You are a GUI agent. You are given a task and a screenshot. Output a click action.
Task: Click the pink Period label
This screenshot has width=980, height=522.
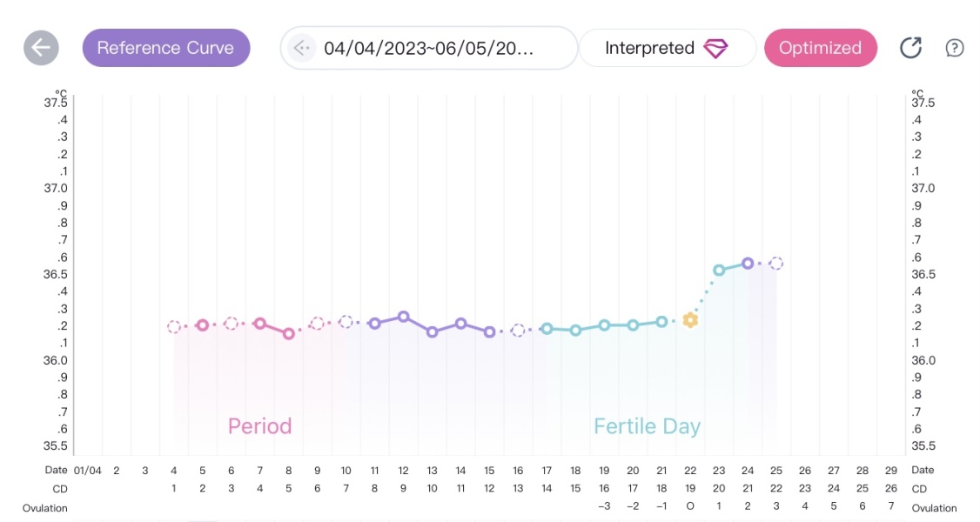[x=259, y=426]
